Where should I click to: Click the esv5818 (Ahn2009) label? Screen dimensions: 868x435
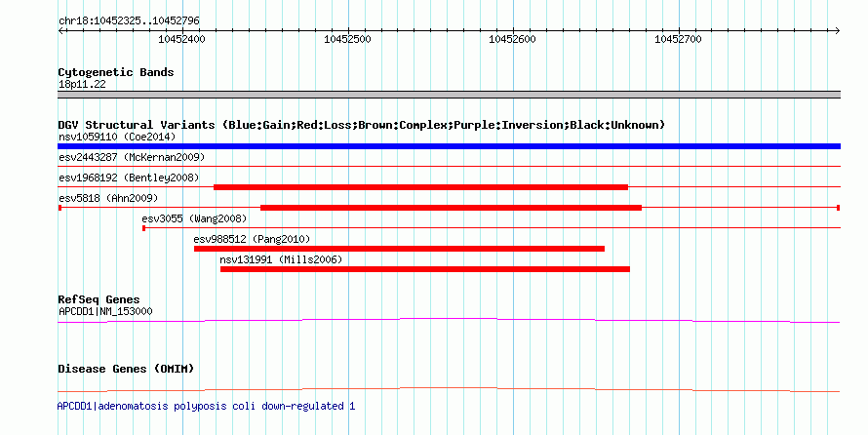click(108, 198)
